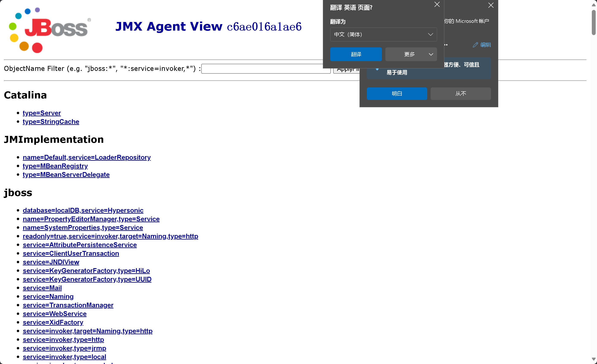The image size is (597, 364).
Task: Click the pencil edit icon
Action: (475, 45)
